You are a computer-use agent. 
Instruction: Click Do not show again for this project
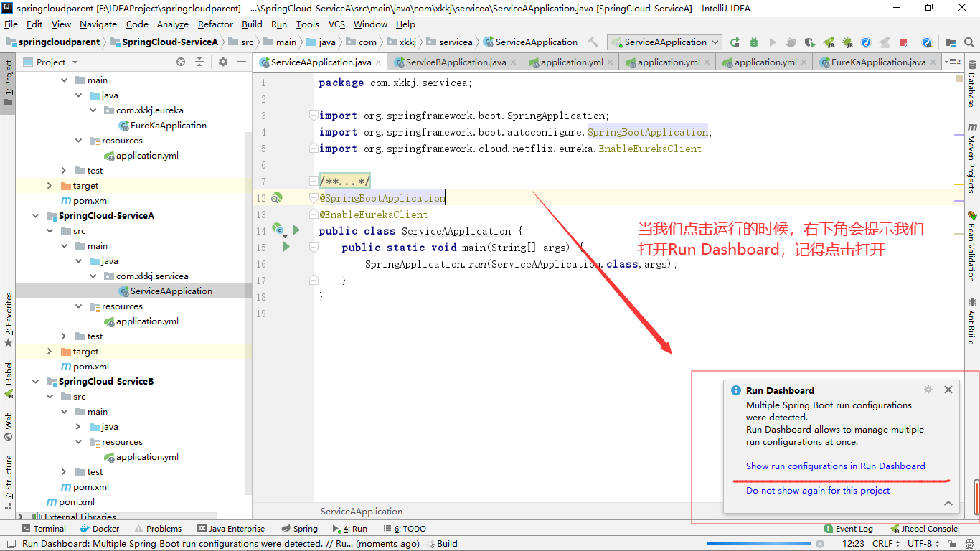(x=818, y=491)
